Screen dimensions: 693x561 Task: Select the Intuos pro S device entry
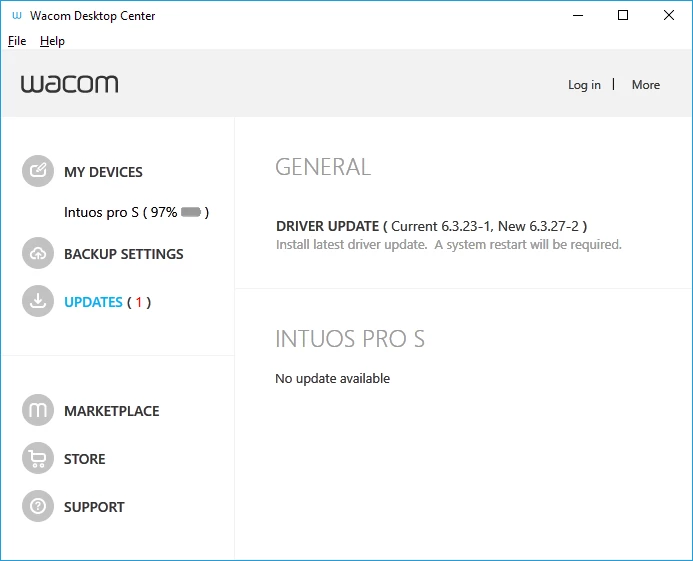pos(136,213)
